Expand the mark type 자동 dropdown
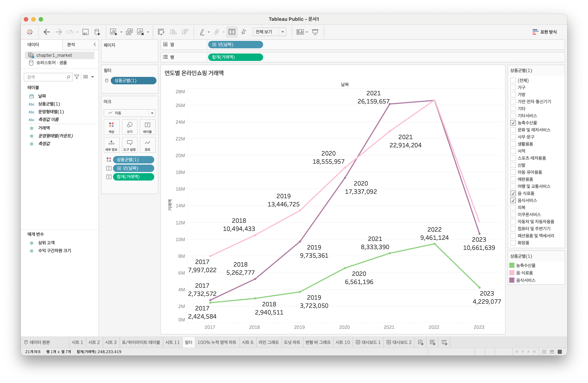 coord(152,113)
